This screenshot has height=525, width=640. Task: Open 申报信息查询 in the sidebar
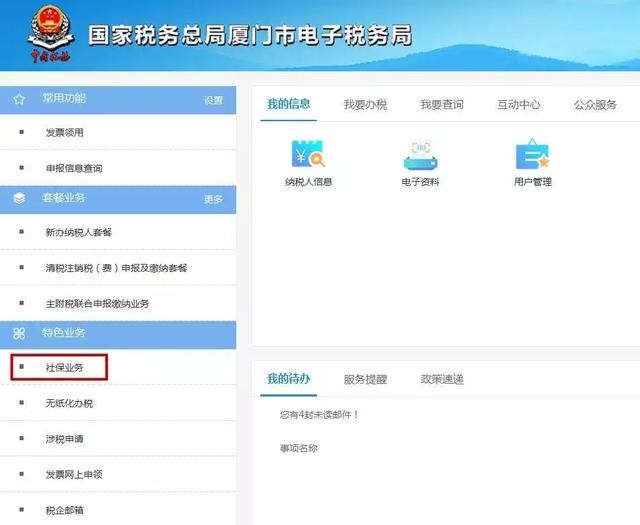[74, 168]
